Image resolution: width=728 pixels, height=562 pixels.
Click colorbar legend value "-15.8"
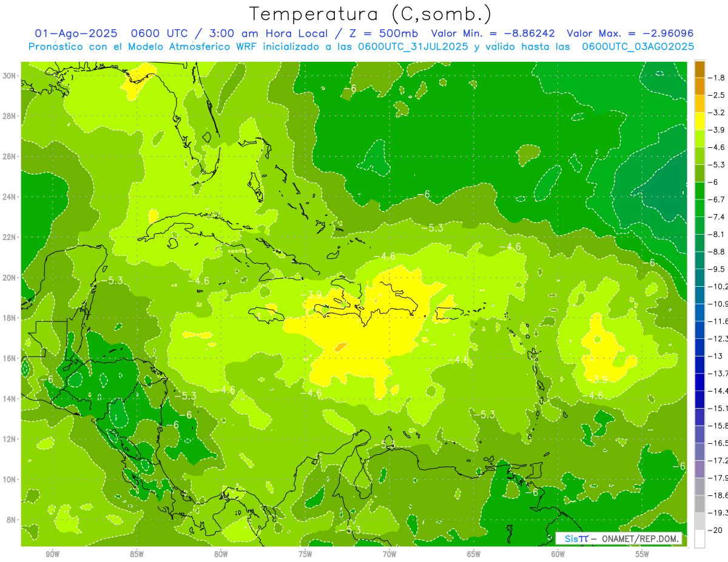click(718, 426)
